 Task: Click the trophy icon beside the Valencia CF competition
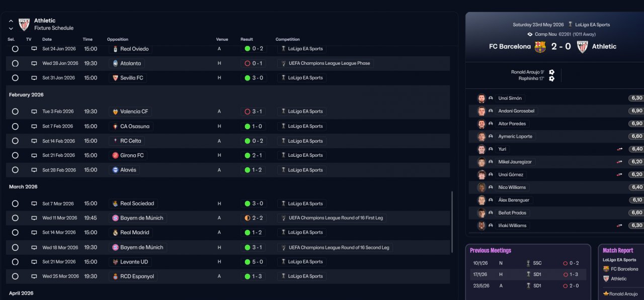coord(284,112)
